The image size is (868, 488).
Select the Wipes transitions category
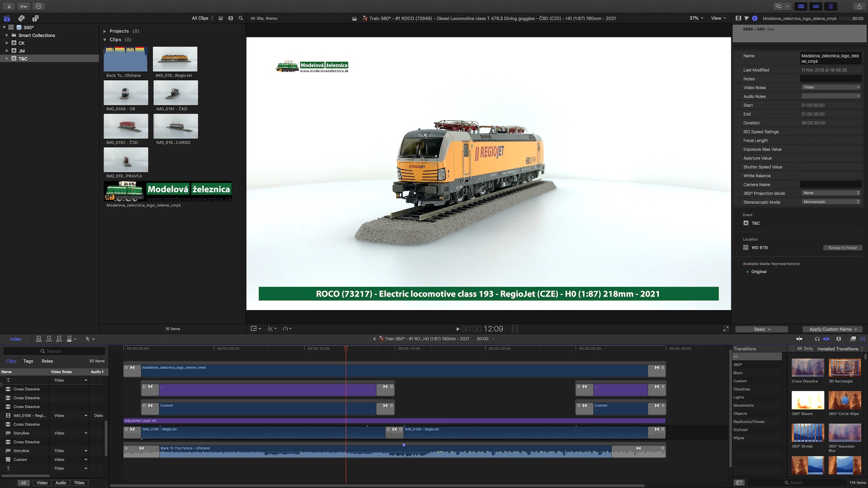tap(757, 438)
